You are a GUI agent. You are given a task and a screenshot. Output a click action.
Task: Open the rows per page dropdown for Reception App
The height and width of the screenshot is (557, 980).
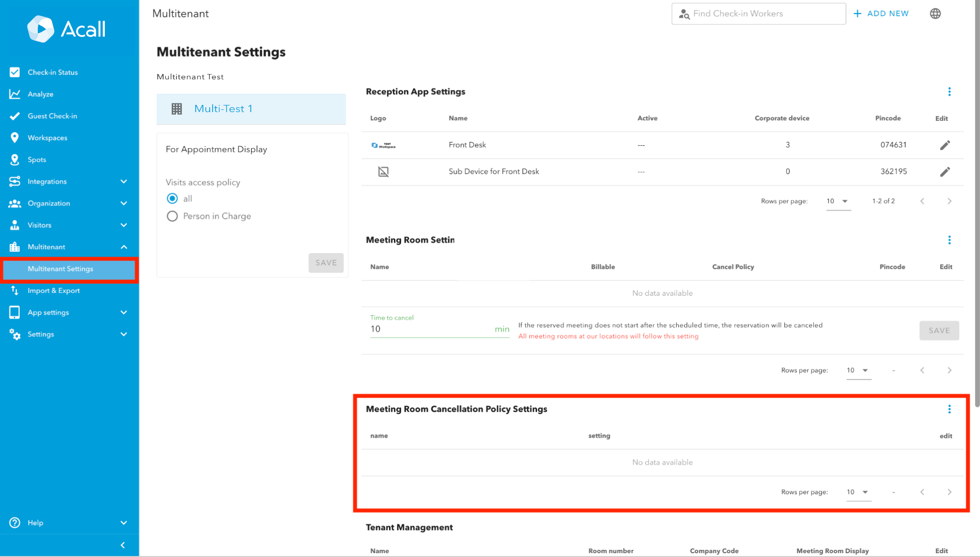838,201
